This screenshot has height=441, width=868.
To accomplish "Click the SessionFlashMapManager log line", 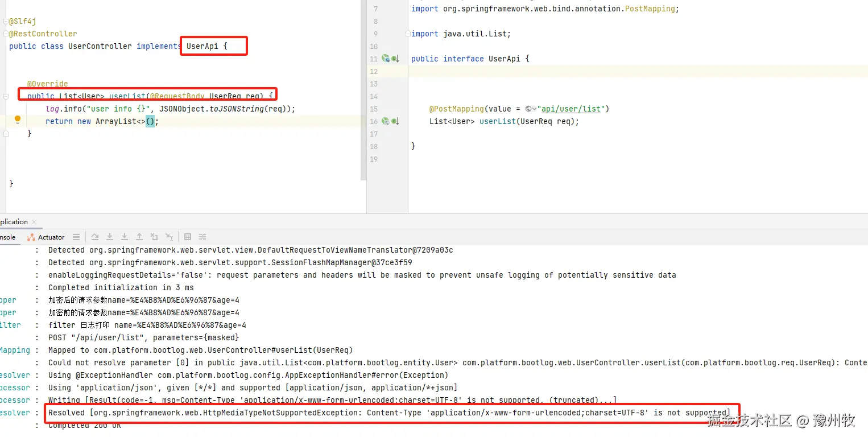I will click(230, 262).
